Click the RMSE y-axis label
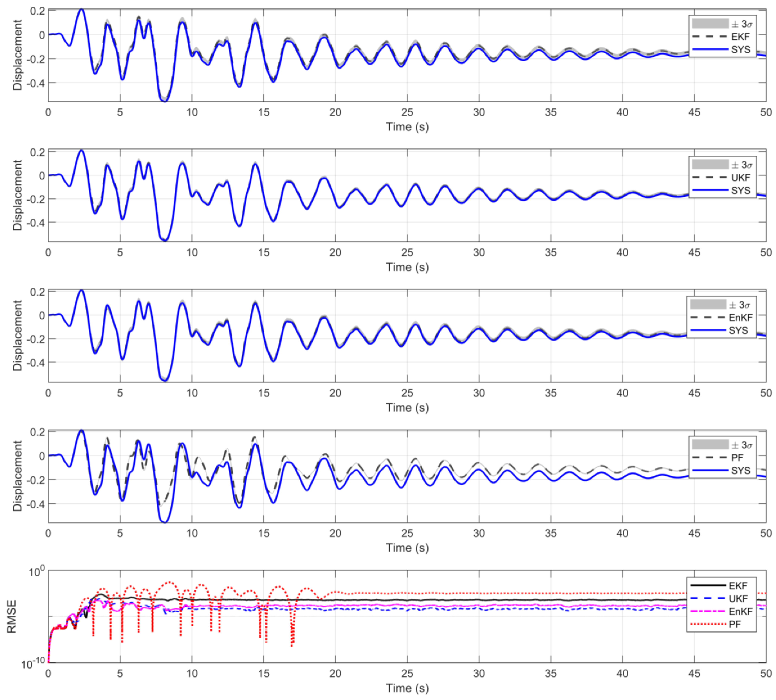This screenshot has height=700, width=776. pyautogui.click(x=12, y=616)
